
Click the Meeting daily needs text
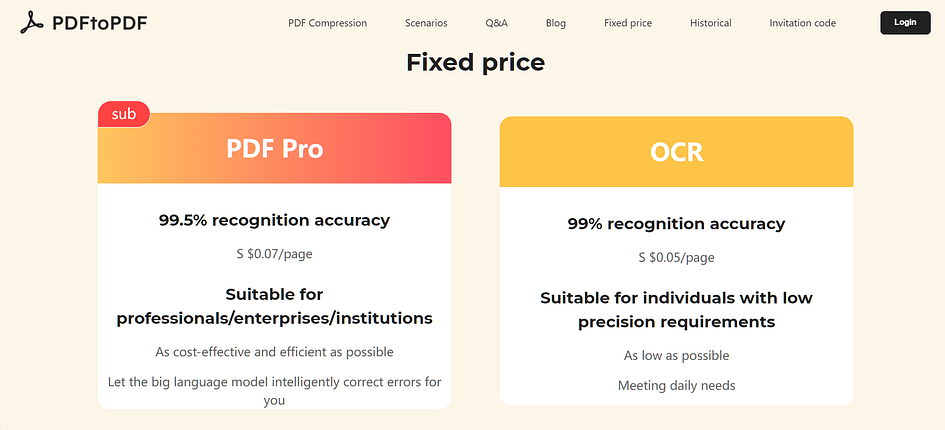pos(676,385)
